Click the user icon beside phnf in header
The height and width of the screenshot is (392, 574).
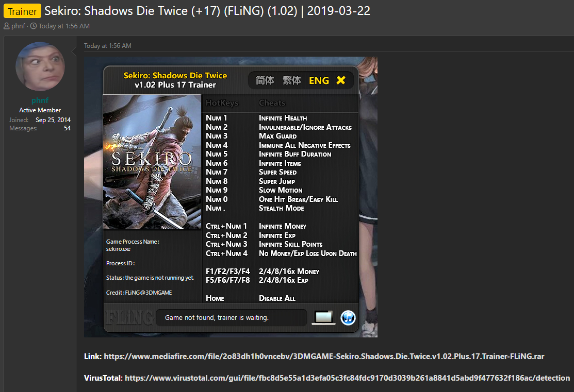click(x=7, y=26)
